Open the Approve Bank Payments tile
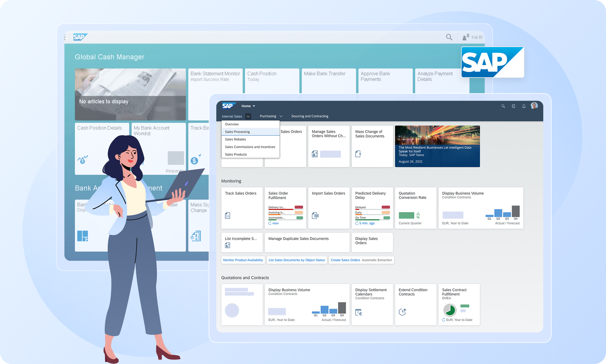This screenshot has height=364, width=606. [x=385, y=81]
